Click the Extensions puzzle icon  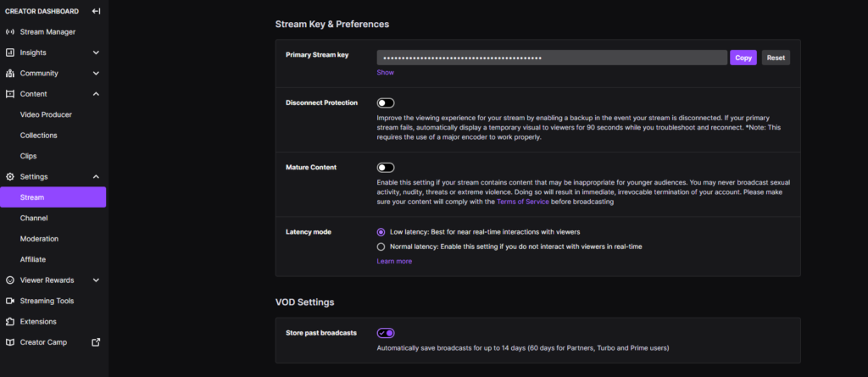[10, 322]
